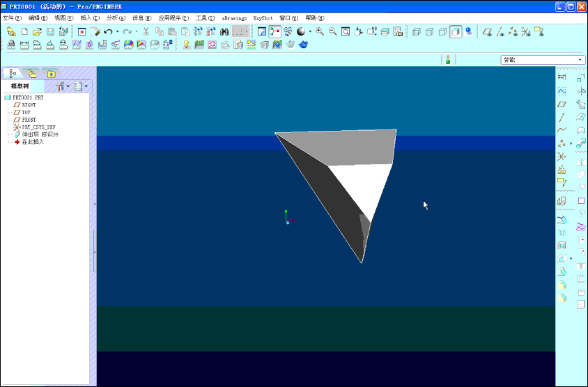Click the new file icon
The image size is (588, 387).
pyautogui.click(x=25, y=32)
